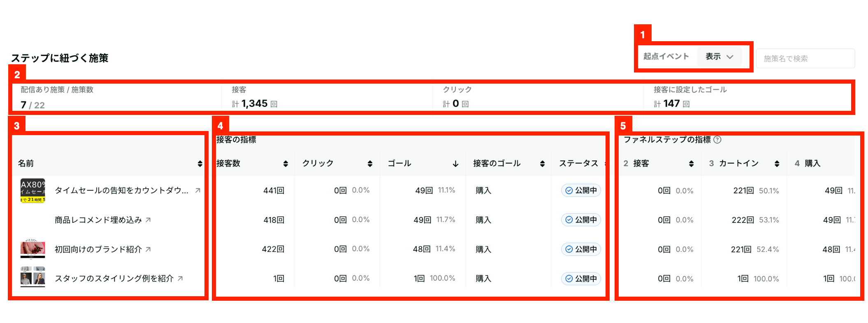
Task: Click 公開中 status badge in first row
Action: tap(581, 190)
